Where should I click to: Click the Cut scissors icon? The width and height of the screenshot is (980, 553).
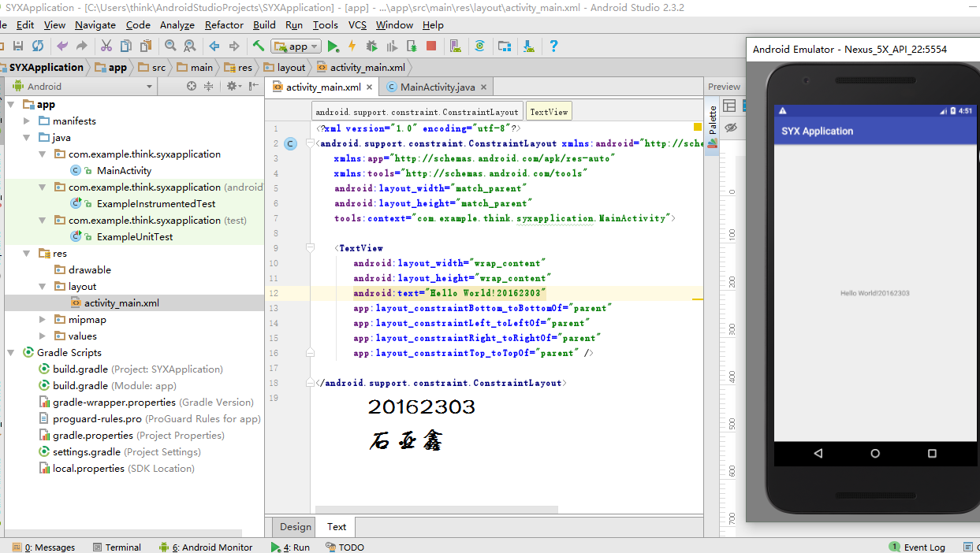click(x=106, y=46)
